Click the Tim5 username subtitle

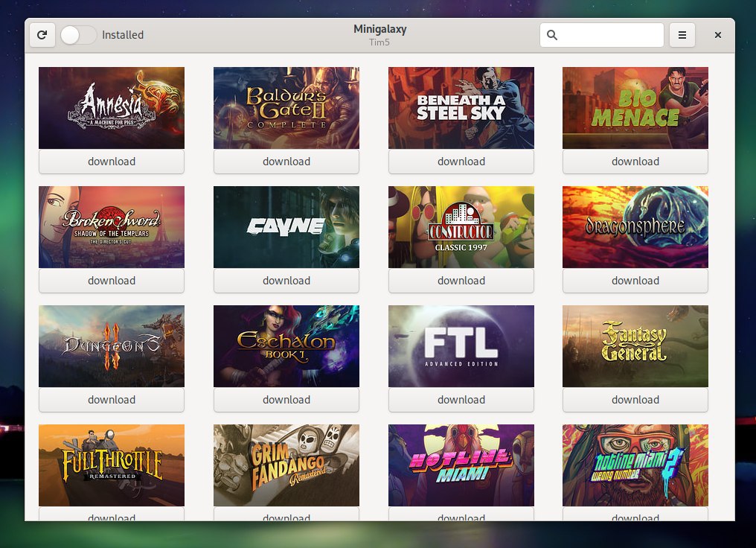click(x=379, y=42)
